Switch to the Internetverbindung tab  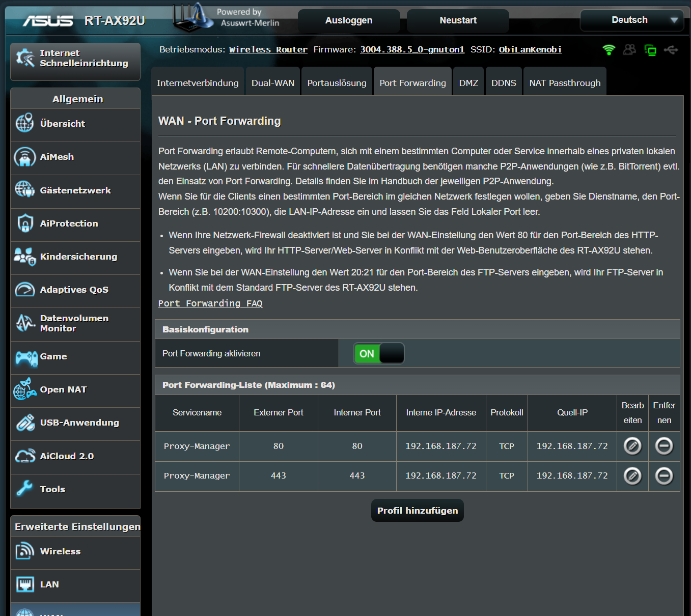(198, 82)
